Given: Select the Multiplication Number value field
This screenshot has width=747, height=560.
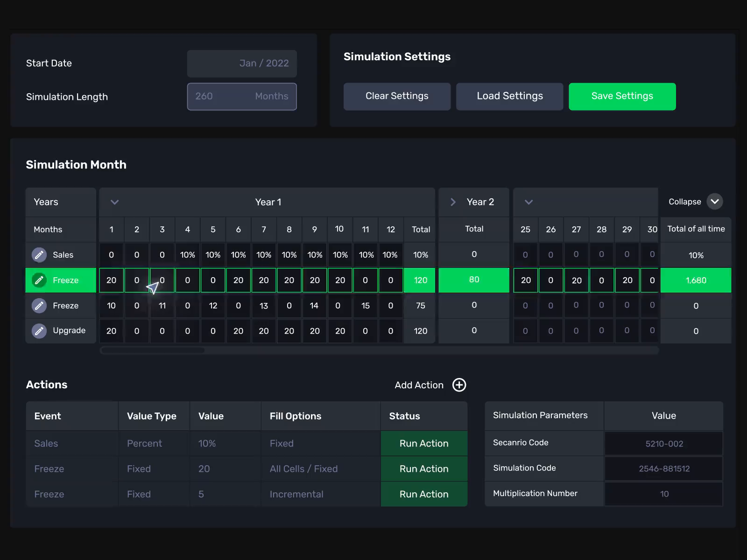Looking at the screenshot, I should pyautogui.click(x=663, y=494).
